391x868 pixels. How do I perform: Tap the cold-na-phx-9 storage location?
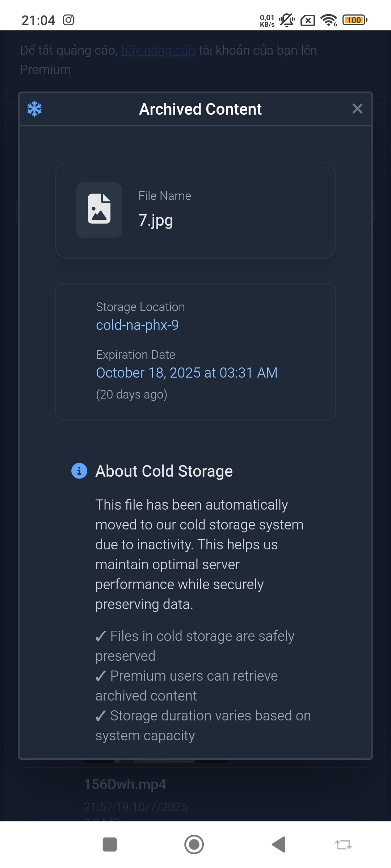pos(137,325)
